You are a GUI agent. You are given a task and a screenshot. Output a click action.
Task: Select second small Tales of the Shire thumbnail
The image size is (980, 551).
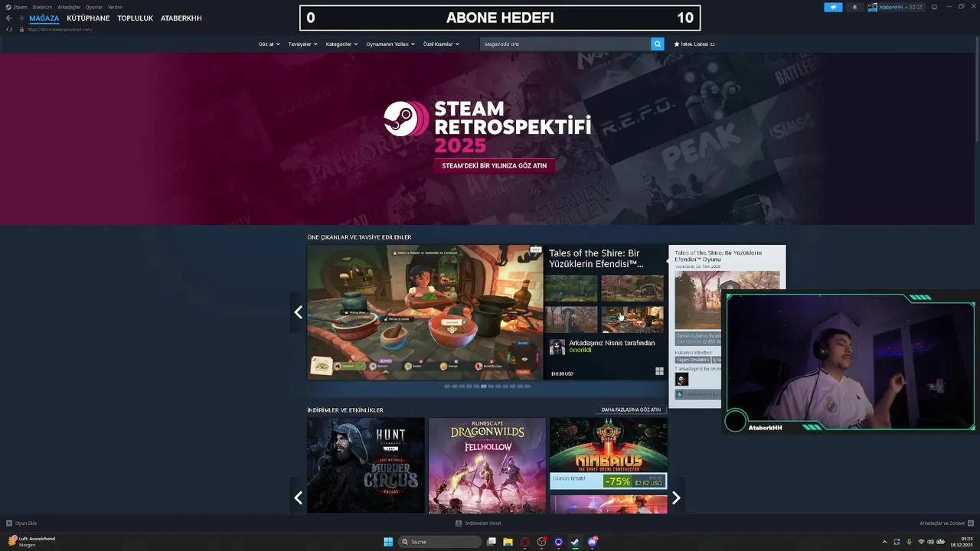632,289
